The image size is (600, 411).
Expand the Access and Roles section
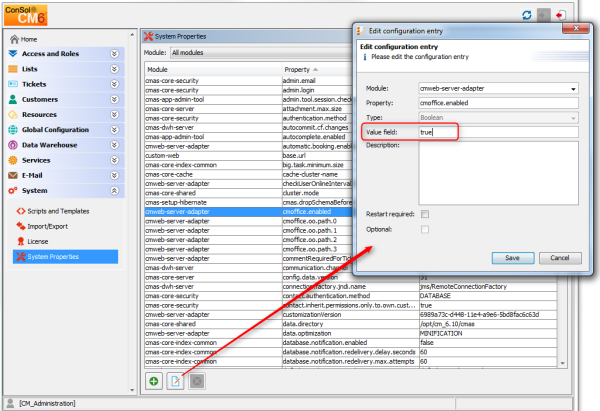pyautogui.click(x=114, y=54)
